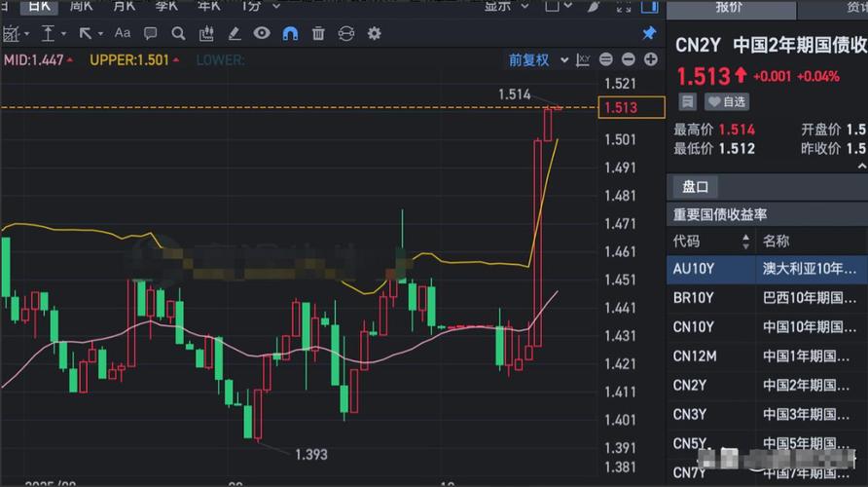
Task: Expand the arrow tool dropdown
Action: tap(99, 34)
